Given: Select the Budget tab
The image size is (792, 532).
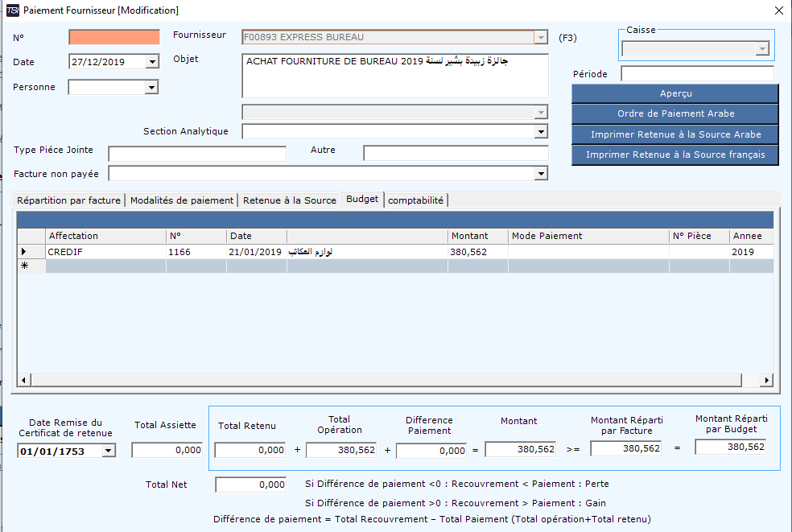Looking at the screenshot, I should coord(362,199).
